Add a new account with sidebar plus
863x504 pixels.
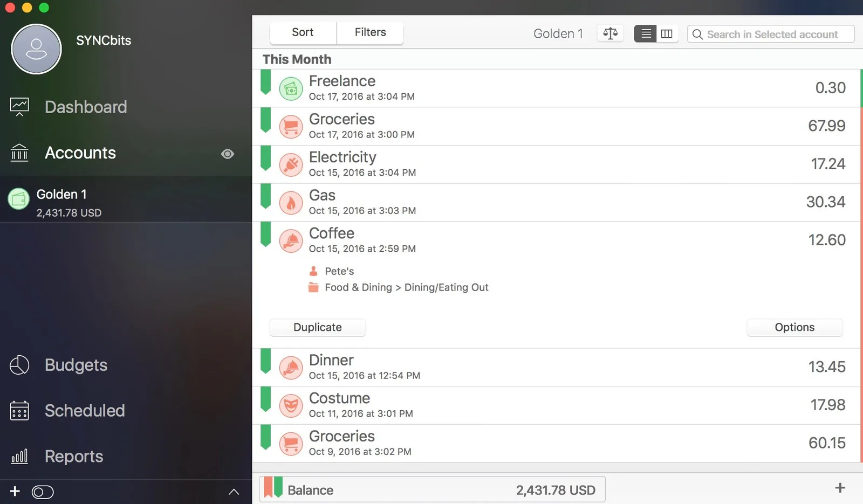click(x=15, y=491)
